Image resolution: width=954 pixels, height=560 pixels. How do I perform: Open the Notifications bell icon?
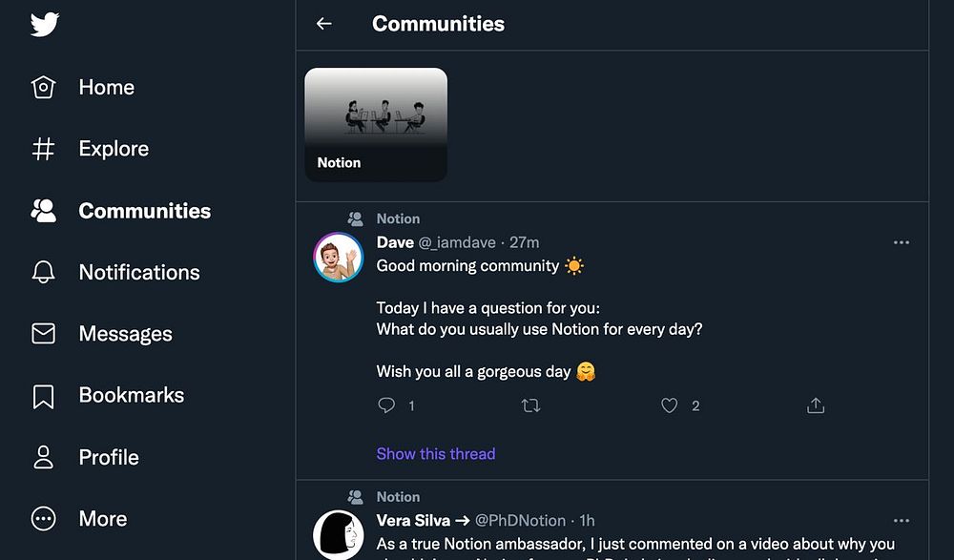click(44, 272)
